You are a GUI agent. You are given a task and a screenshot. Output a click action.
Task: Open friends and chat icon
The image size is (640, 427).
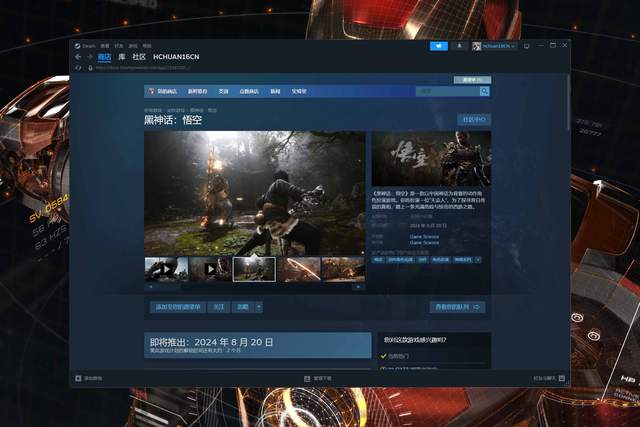click(x=565, y=379)
